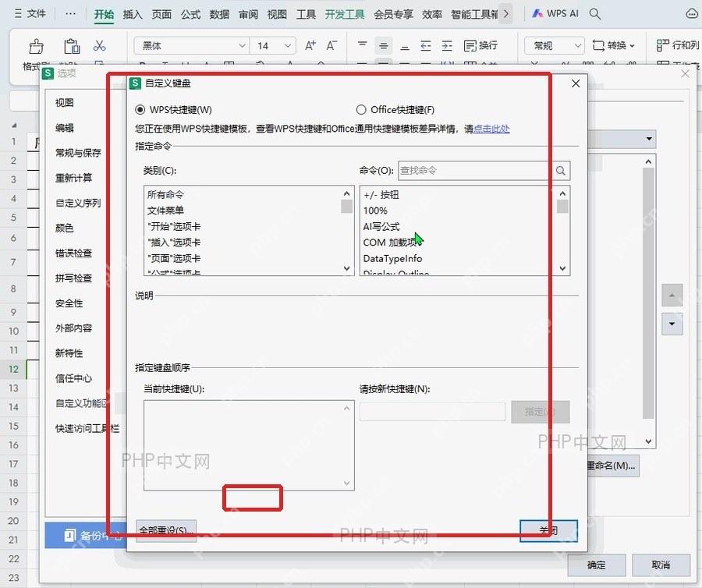
Task: Click the 全部重设(S)... button
Action: (166, 531)
